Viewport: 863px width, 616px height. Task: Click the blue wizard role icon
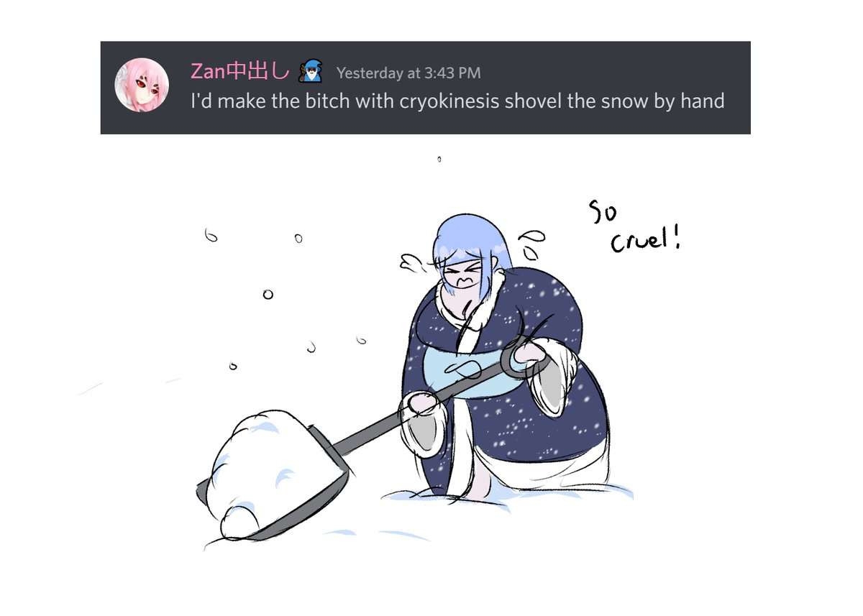(x=311, y=71)
